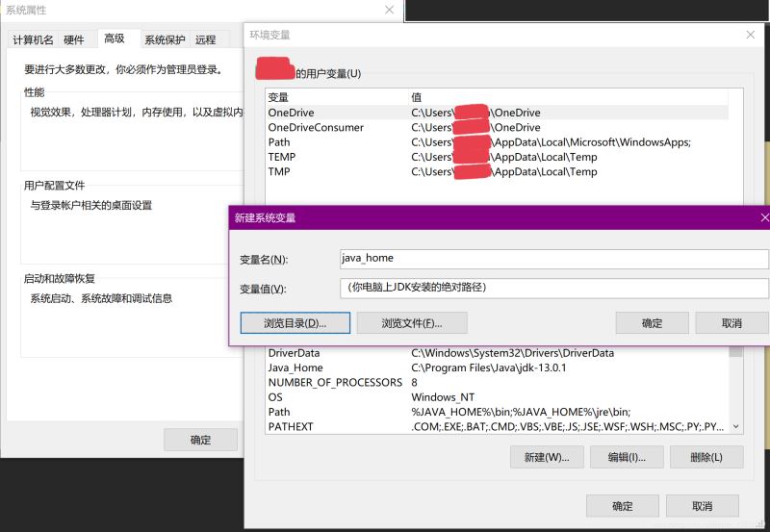Viewport: 770px width, 532px height.
Task: Close the 新建系统变量 dialog
Action: click(764, 217)
